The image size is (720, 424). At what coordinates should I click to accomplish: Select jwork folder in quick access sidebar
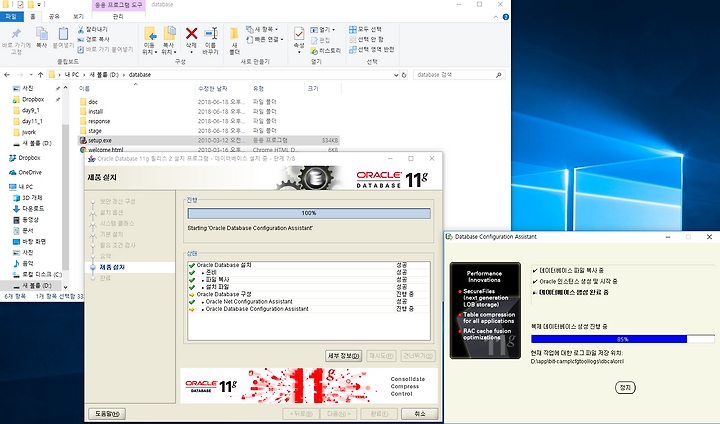(24, 132)
